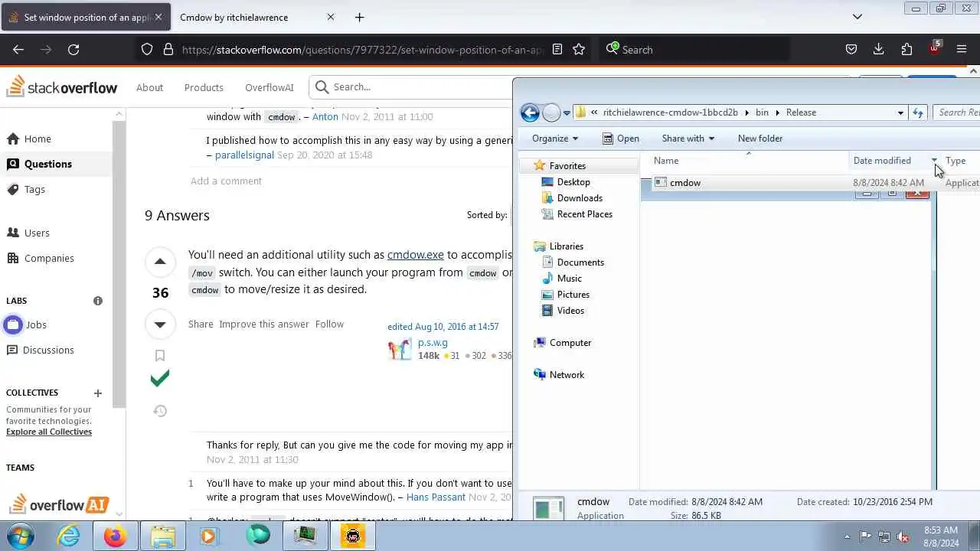
Task: Click Explorer back navigation arrow
Action: pos(530,112)
